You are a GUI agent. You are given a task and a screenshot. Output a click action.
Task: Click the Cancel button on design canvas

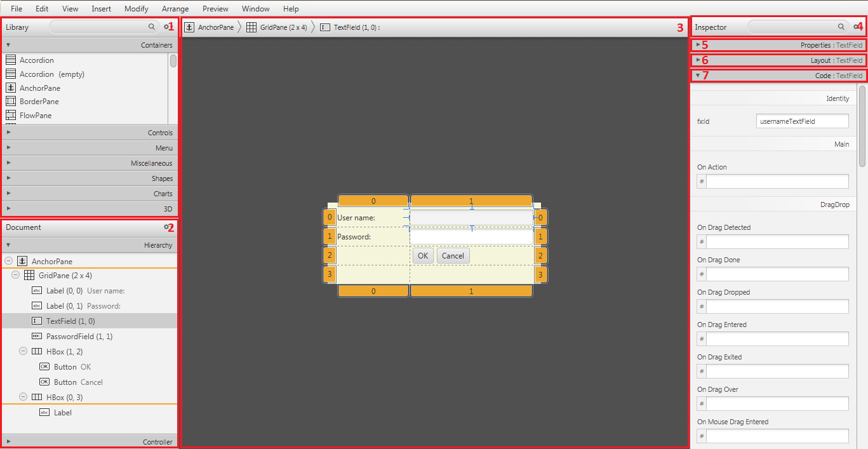[453, 256]
